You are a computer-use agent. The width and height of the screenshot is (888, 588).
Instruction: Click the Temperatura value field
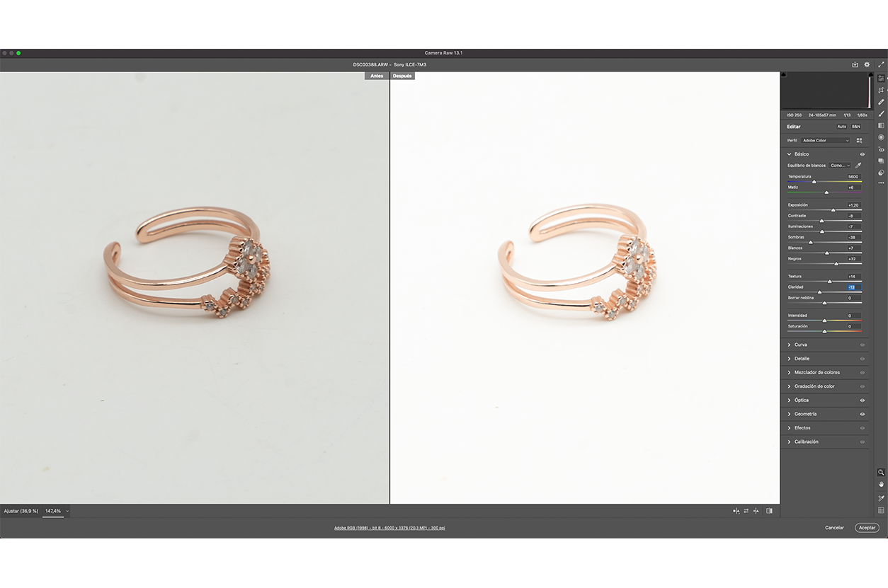pyautogui.click(x=853, y=177)
